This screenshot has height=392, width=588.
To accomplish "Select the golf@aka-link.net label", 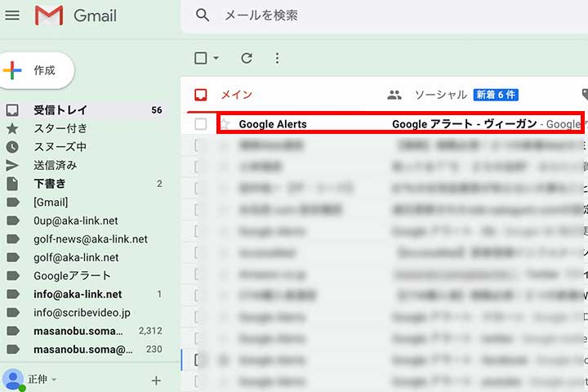I will (76, 257).
